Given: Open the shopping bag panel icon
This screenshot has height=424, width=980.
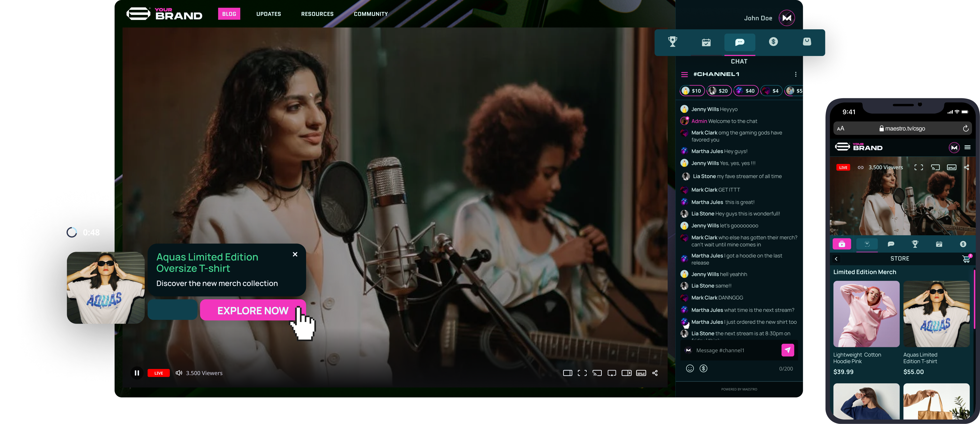Looking at the screenshot, I should pos(807,42).
